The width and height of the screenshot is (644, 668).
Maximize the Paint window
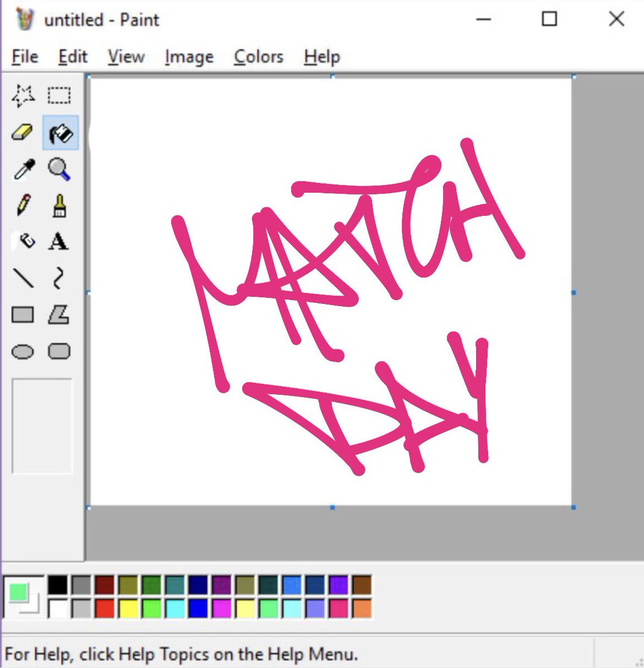click(x=549, y=19)
